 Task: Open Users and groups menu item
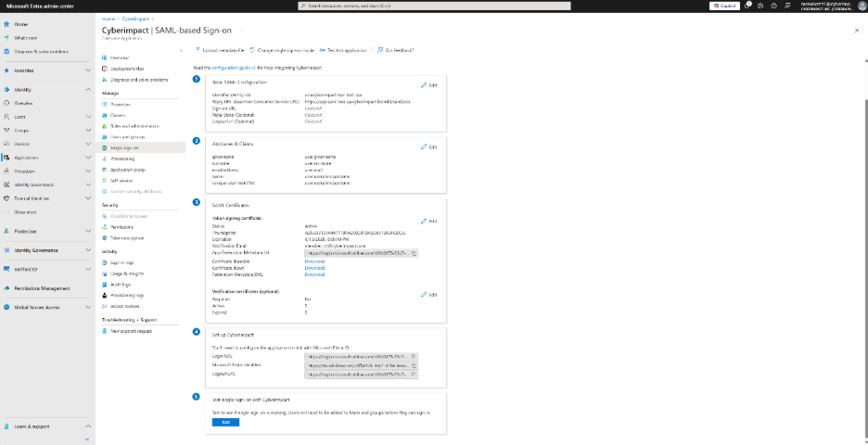point(127,136)
